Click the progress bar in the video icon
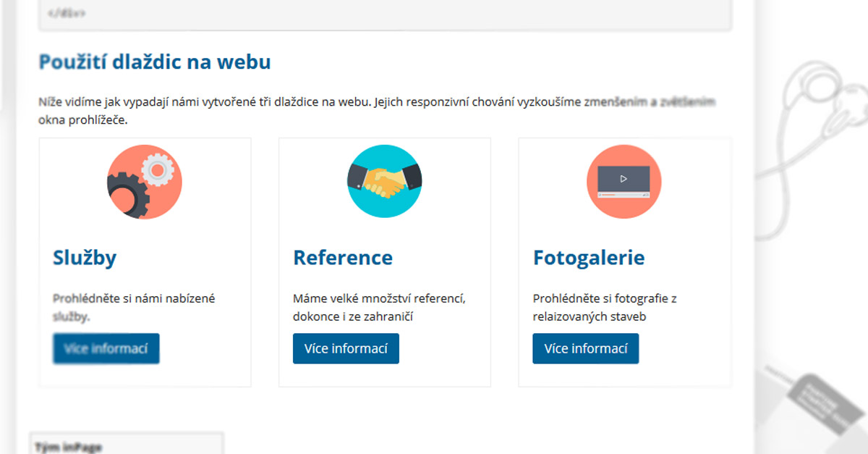The height and width of the screenshot is (454, 868). click(624, 195)
